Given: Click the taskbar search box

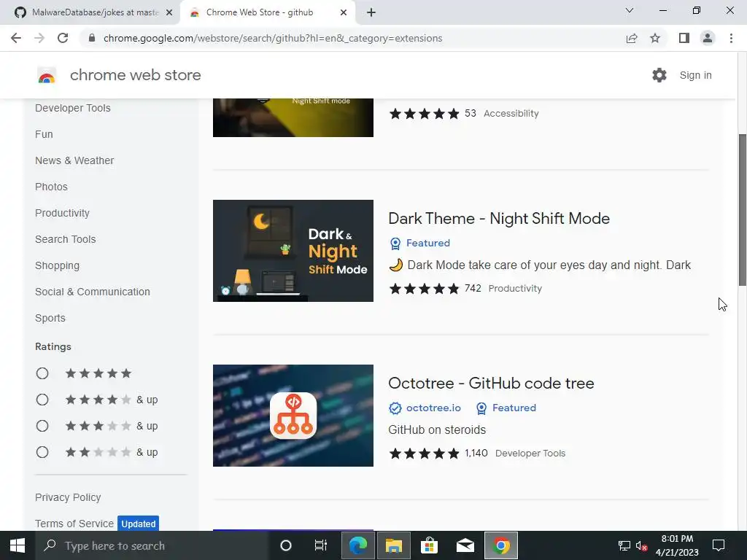Looking at the screenshot, I should coord(152,545).
